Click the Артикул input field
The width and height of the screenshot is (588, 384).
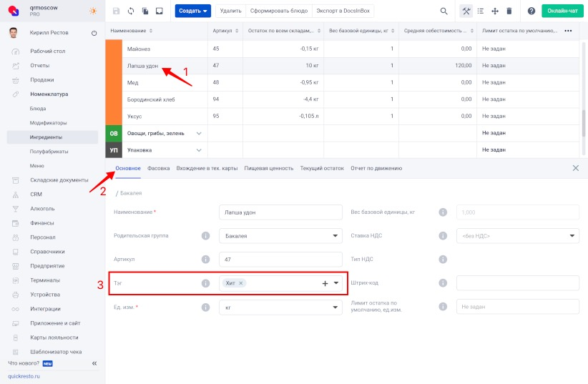pos(280,260)
